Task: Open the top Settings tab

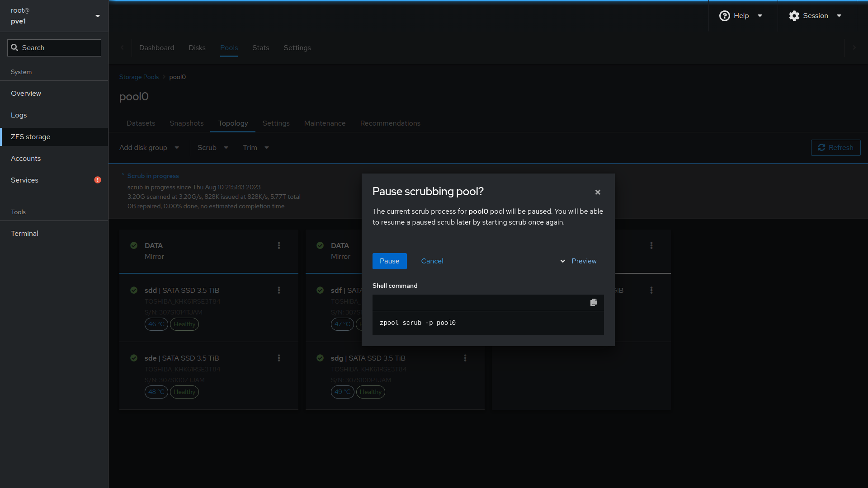Action: (x=297, y=48)
